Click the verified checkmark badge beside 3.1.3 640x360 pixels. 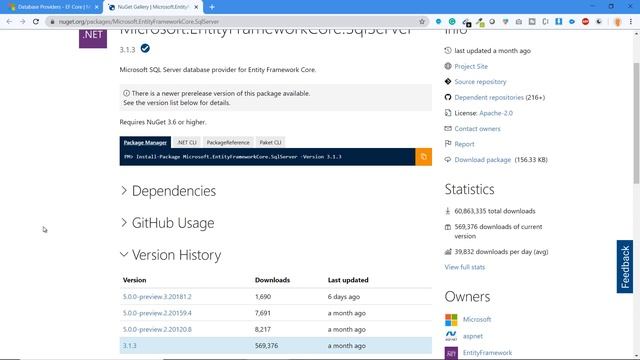(x=145, y=49)
